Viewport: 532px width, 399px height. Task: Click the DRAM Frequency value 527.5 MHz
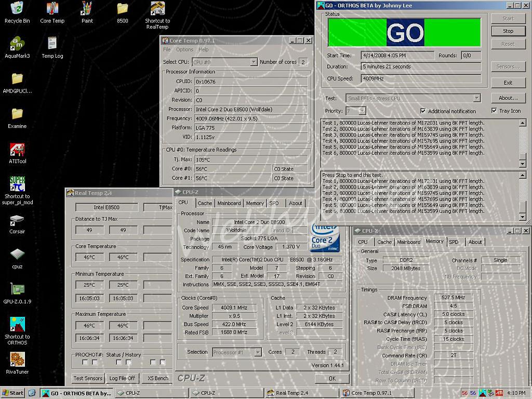click(x=453, y=298)
